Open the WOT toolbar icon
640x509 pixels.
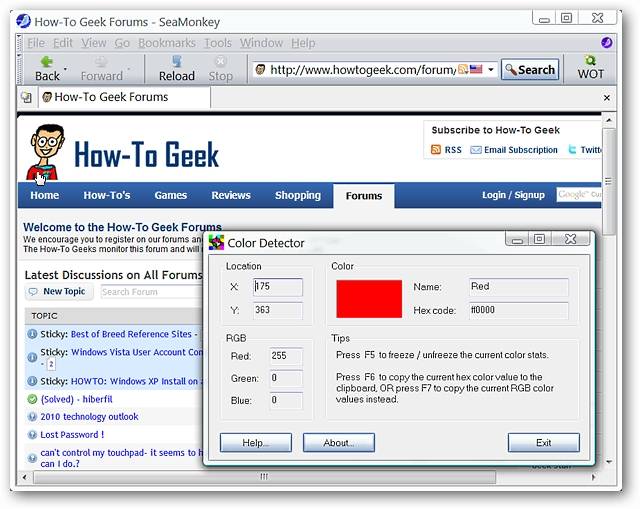pos(590,60)
